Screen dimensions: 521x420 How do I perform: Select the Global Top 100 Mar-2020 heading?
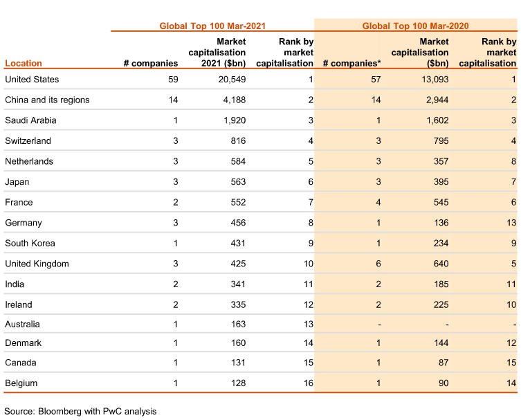coord(415,26)
